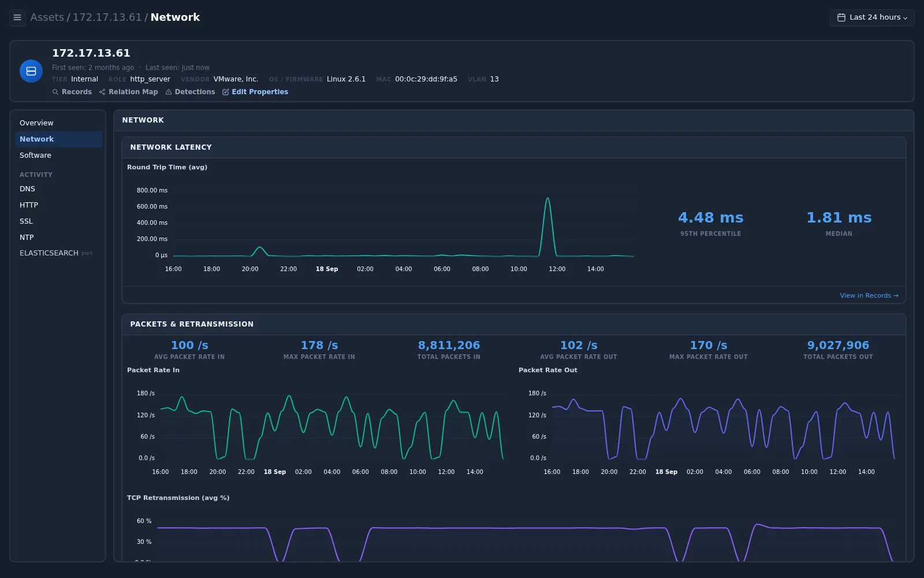Select Overview in the sidebar
This screenshot has width=924, height=578.
point(59,123)
